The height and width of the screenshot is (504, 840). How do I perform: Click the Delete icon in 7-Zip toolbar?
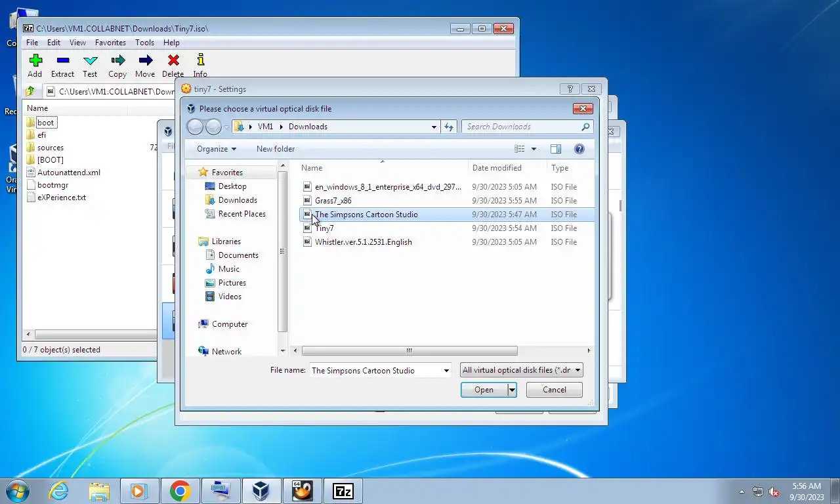173,60
